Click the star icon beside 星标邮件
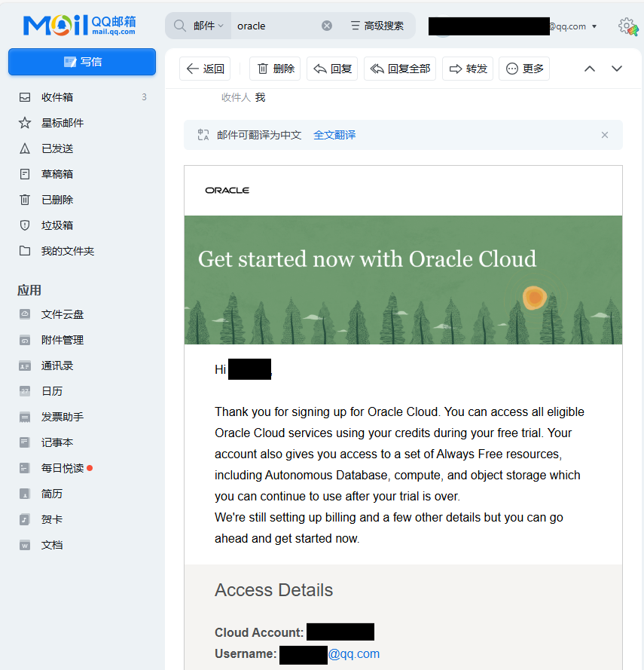The height and width of the screenshot is (670, 644). tap(25, 123)
